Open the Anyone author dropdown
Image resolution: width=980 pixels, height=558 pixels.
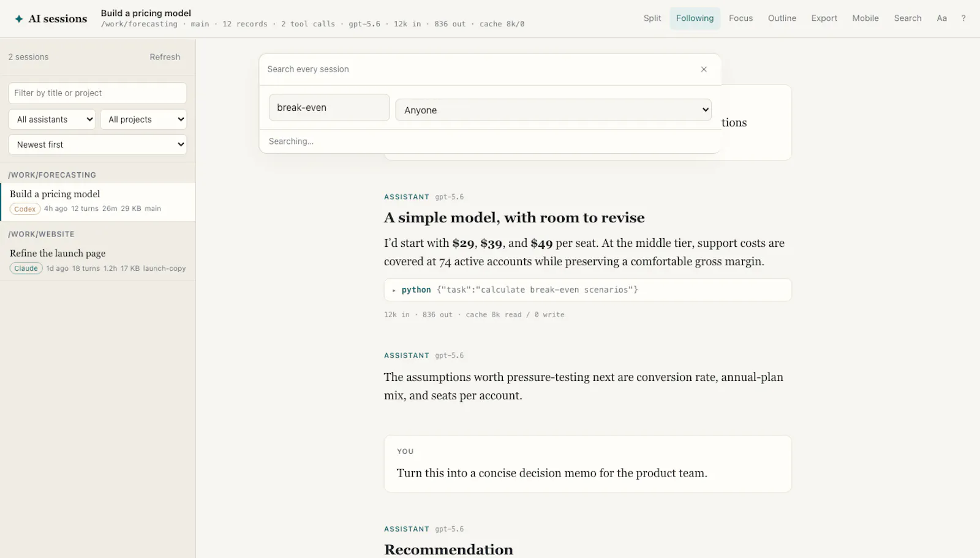click(553, 110)
